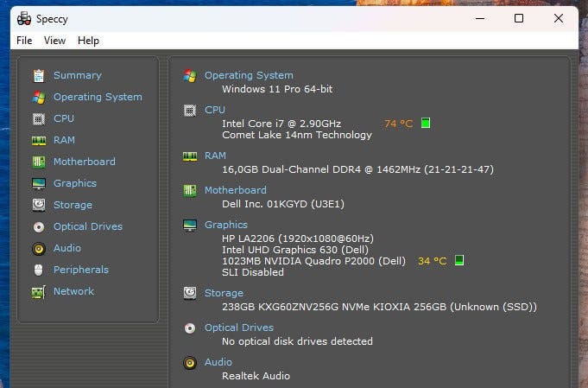This screenshot has height=388, width=588.
Task: Click the Network card icon in sidebar
Action: click(39, 292)
